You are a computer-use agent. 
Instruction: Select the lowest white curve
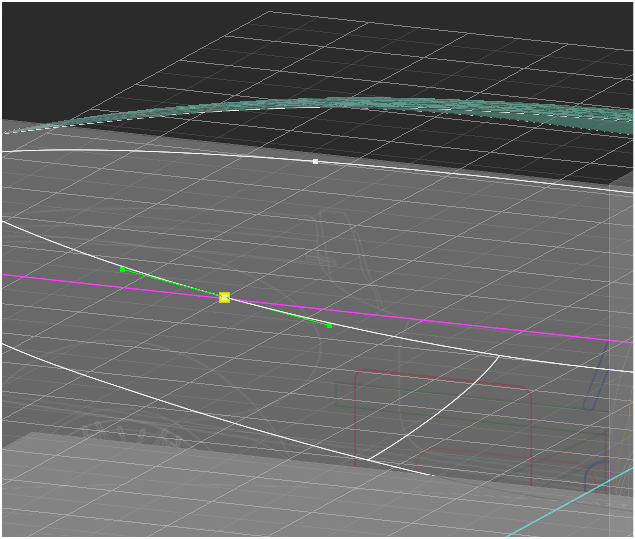(200, 412)
